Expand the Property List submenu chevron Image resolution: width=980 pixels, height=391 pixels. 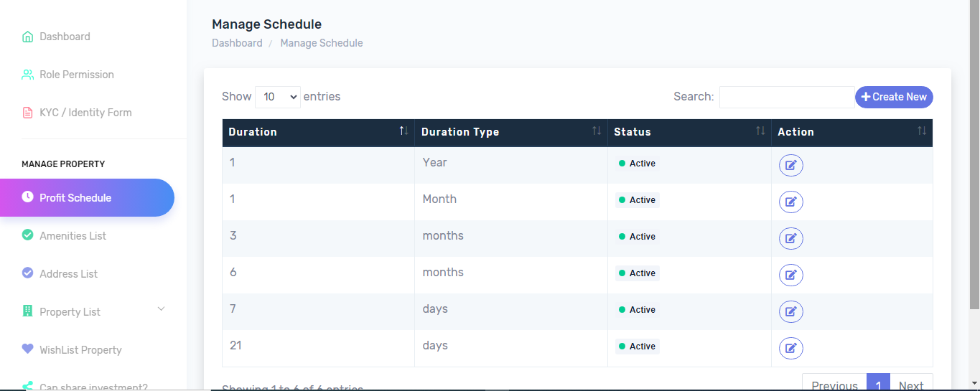point(161,309)
